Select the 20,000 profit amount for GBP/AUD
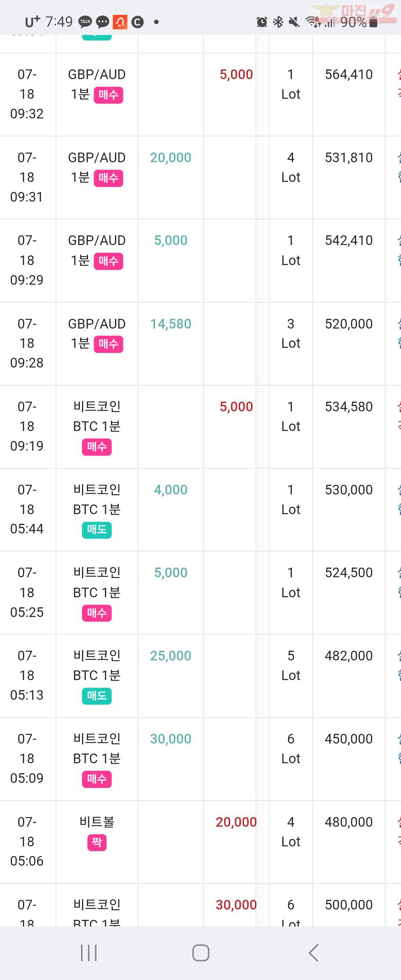Viewport: 401px width, 980px height. [x=170, y=157]
